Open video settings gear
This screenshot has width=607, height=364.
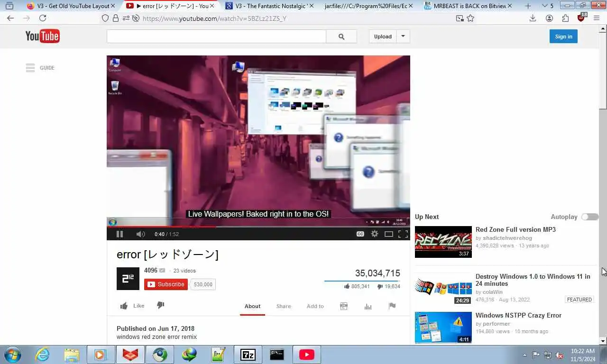375,234
